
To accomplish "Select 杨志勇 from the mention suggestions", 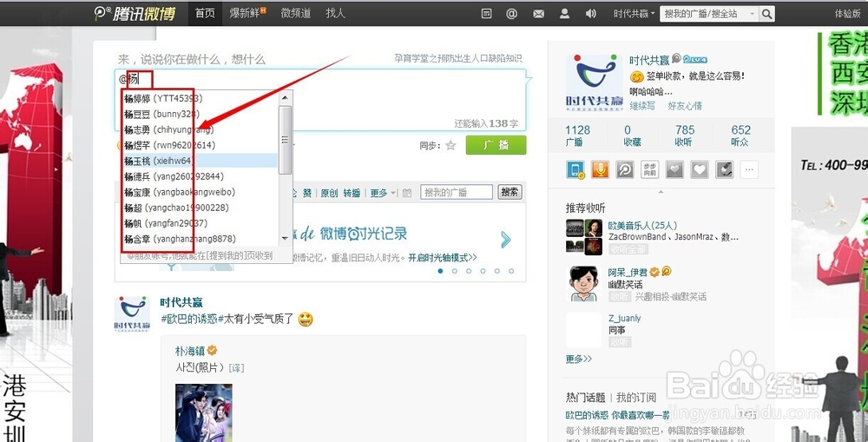I will pyautogui.click(x=200, y=129).
